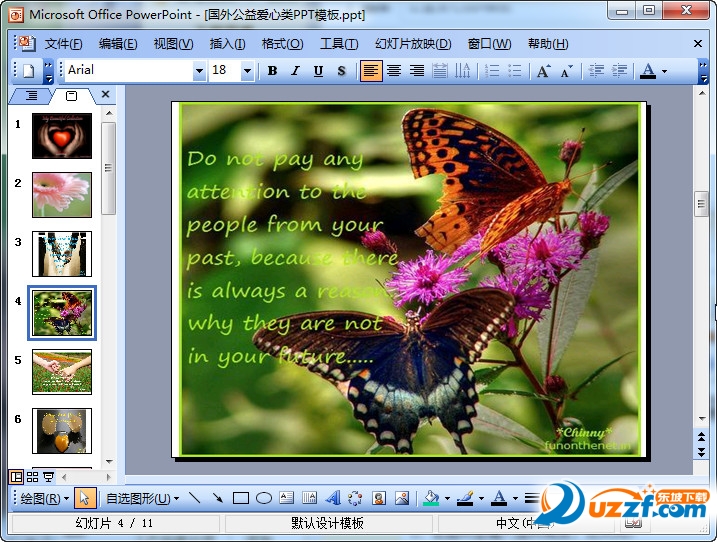Image resolution: width=717 pixels, height=542 pixels.
Task: Switch to the Outline tab
Action: tap(32, 96)
